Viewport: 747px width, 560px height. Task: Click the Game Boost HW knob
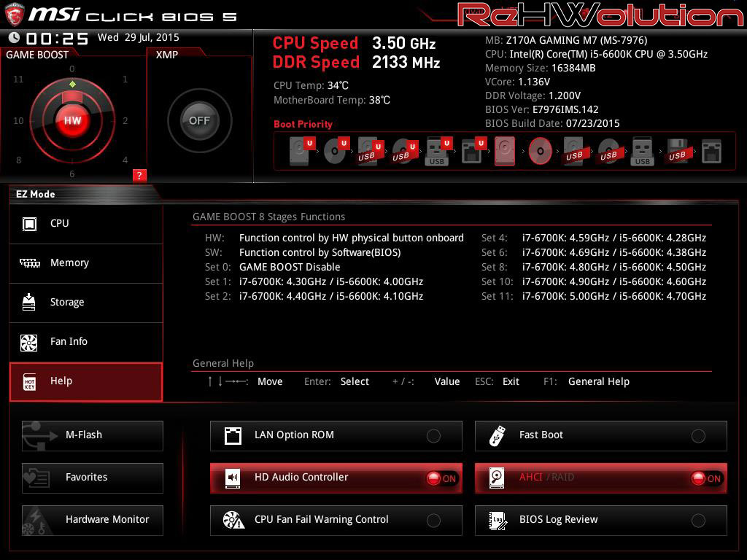tap(72, 120)
